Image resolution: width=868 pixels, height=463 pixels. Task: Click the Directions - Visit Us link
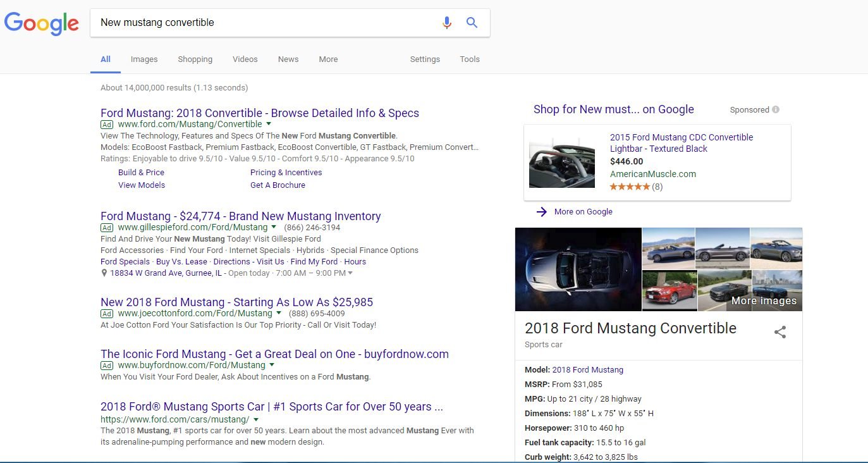(248, 262)
